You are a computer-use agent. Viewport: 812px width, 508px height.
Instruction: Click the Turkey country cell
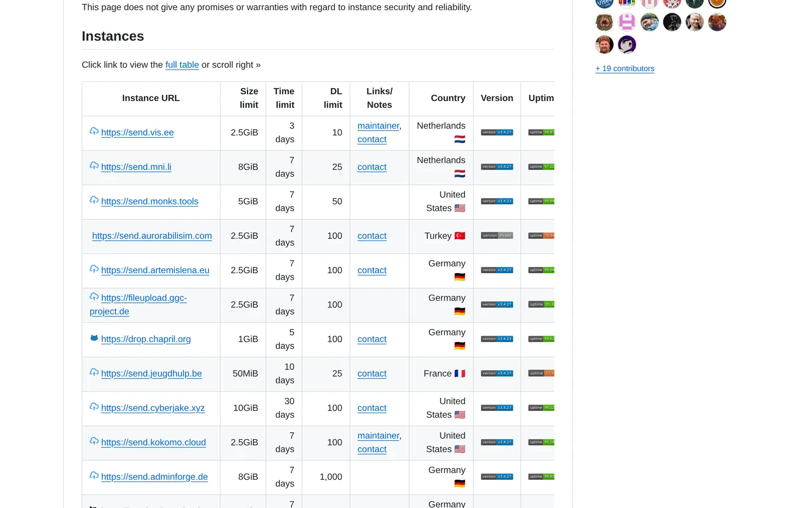441,236
